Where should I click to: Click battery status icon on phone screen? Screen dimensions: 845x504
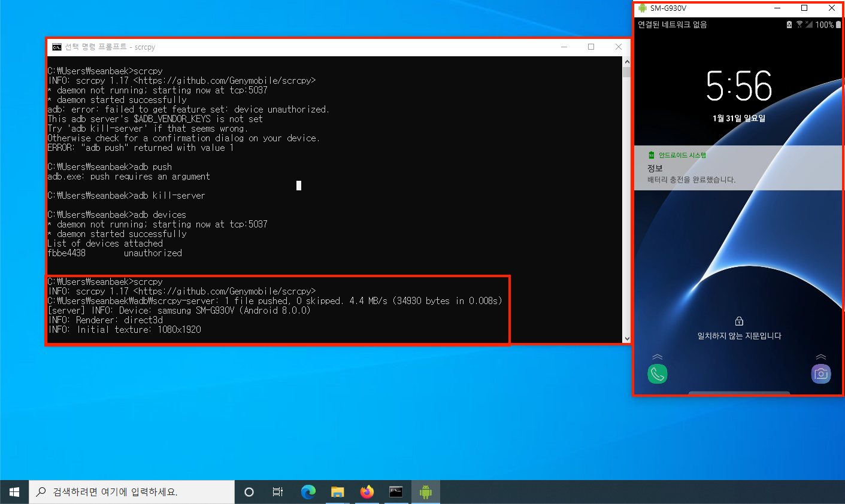(x=838, y=25)
